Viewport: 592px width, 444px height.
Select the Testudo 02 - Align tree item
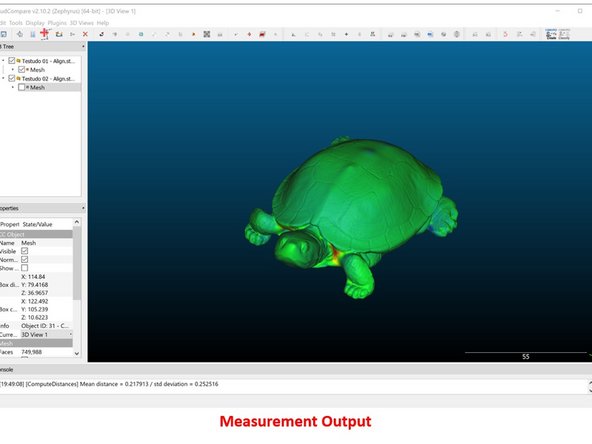pyautogui.click(x=48, y=79)
